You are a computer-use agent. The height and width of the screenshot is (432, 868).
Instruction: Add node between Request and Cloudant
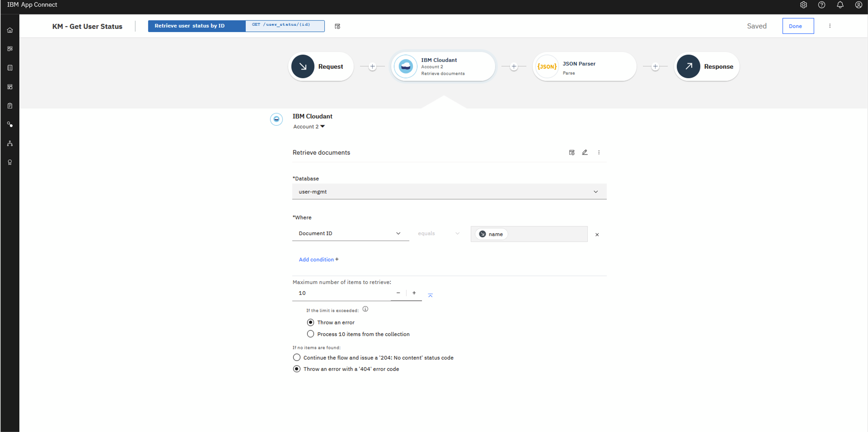pyautogui.click(x=372, y=66)
